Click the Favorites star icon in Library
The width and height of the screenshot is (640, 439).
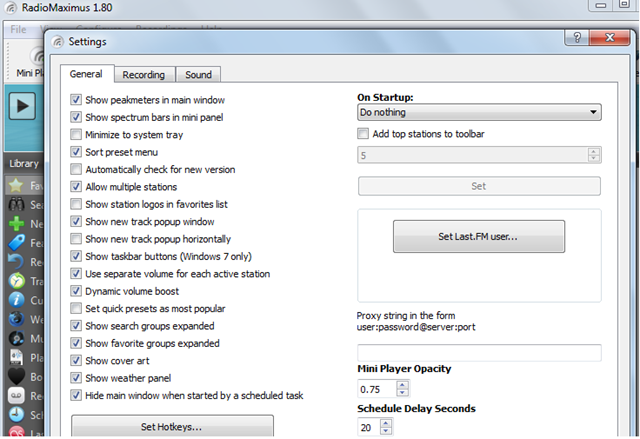coord(15,186)
